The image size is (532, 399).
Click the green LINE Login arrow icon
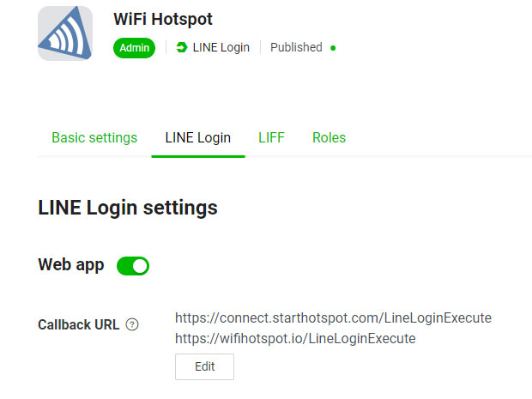click(x=182, y=47)
